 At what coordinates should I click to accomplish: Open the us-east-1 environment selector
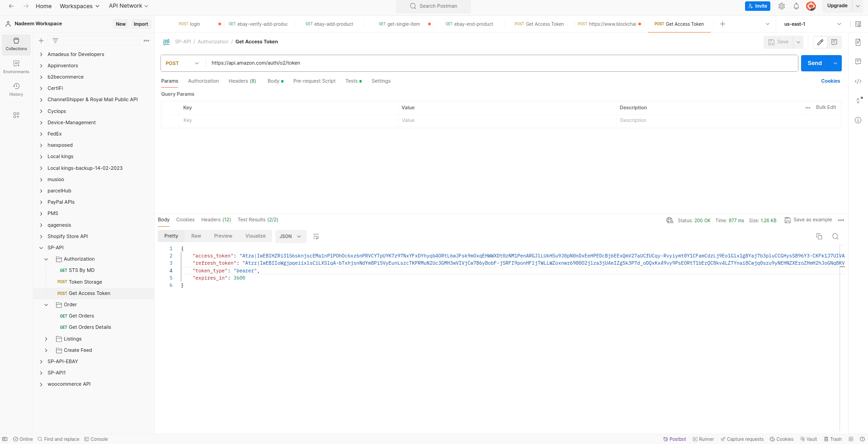[x=812, y=24]
